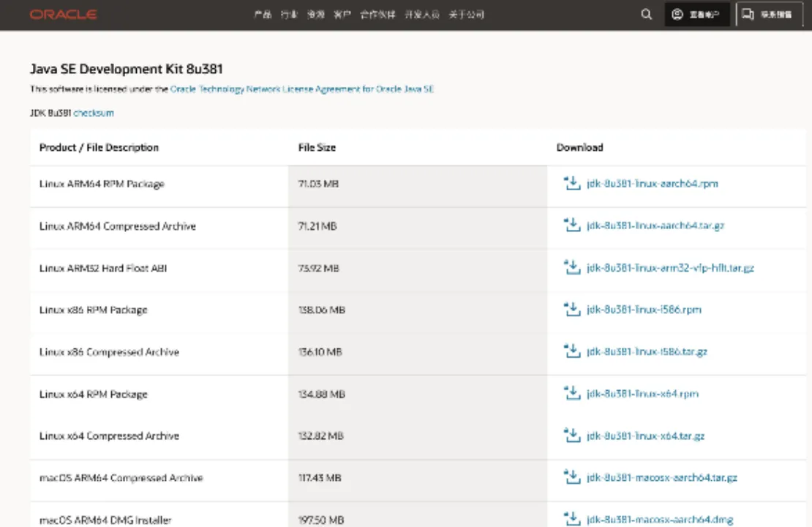Click download icon for macOS ARM64 DMG installer

[x=571, y=520]
